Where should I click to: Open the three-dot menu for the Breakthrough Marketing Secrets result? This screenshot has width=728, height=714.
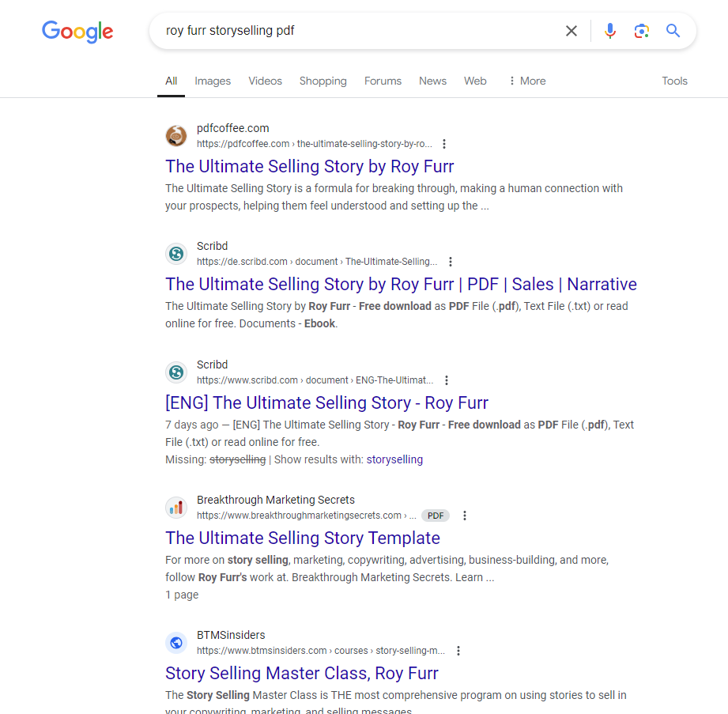click(465, 516)
